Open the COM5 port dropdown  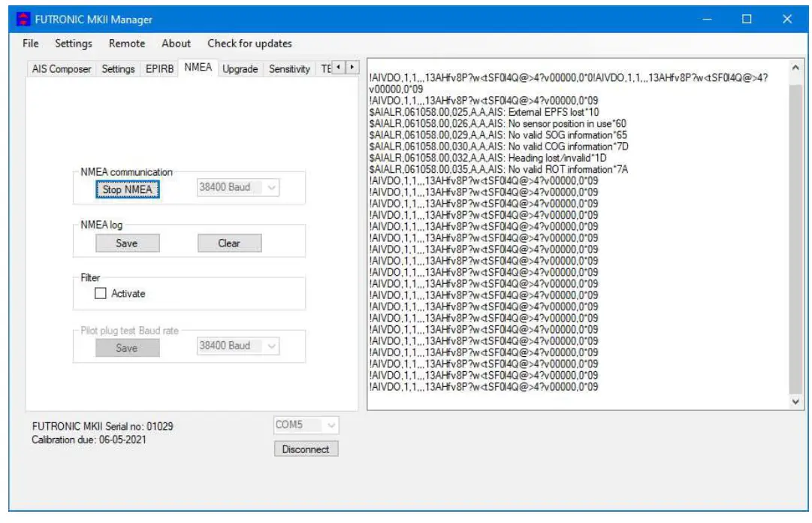[306, 425]
